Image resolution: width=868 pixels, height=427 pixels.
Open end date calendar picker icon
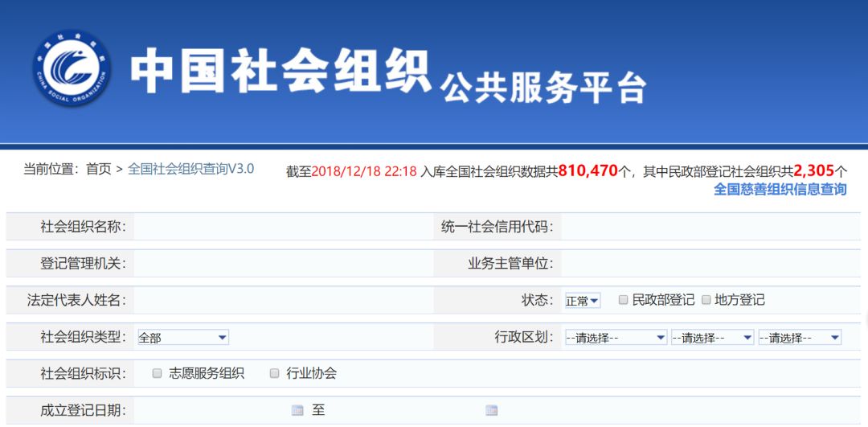491,410
